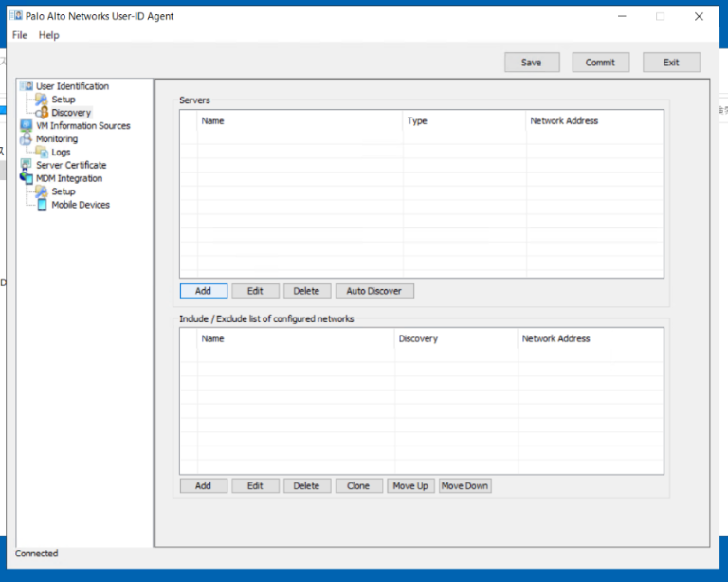Click the Exit button
This screenshot has height=582, width=728.
[x=671, y=63]
